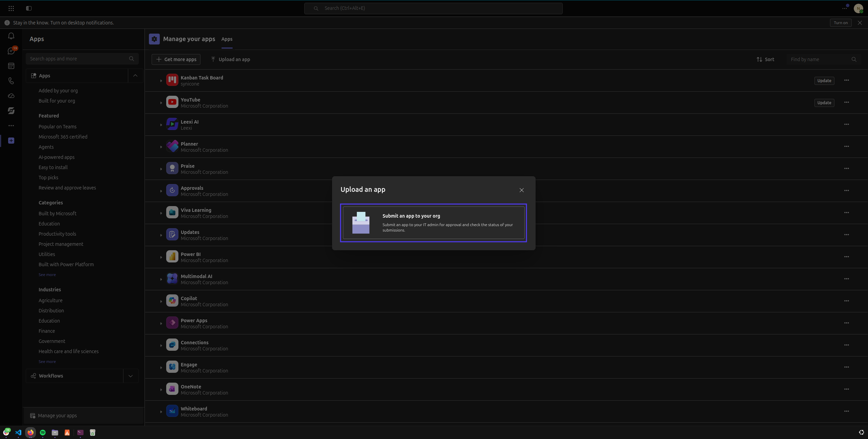This screenshot has width=868, height=439.
Task: Click the Viva Learning app icon
Action: pyautogui.click(x=172, y=213)
